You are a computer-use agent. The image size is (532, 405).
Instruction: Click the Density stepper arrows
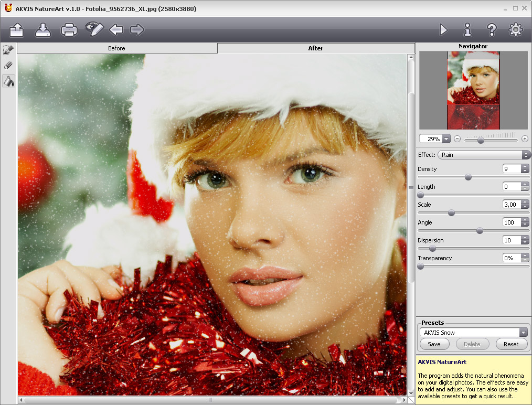coord(525,168)
